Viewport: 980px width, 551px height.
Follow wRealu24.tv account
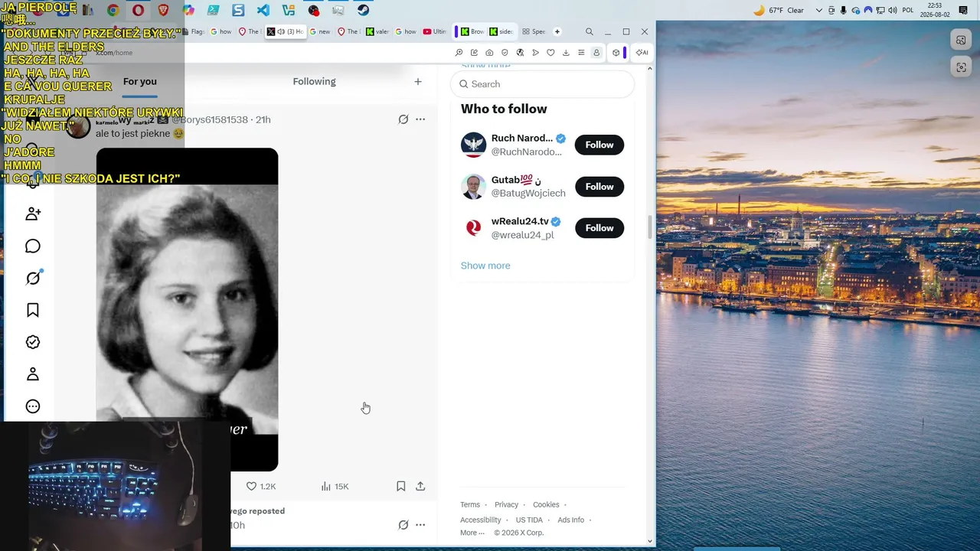pos(599,228)
